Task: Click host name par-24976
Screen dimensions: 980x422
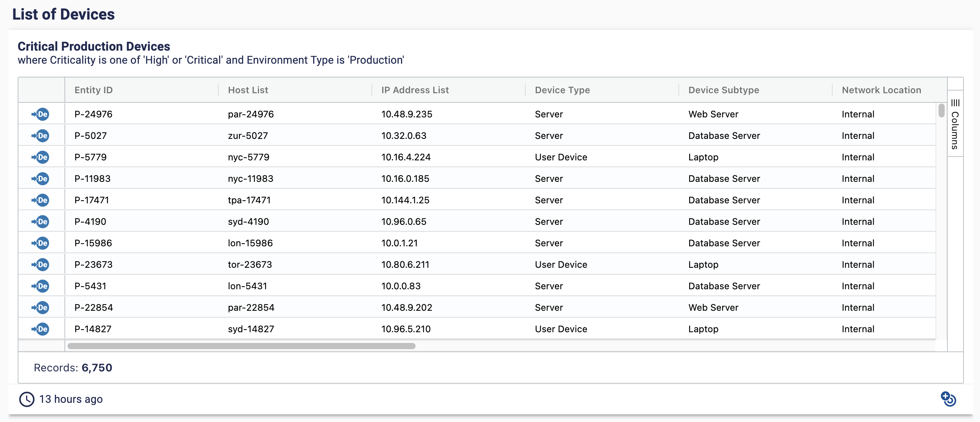Action: coord(251,114)
